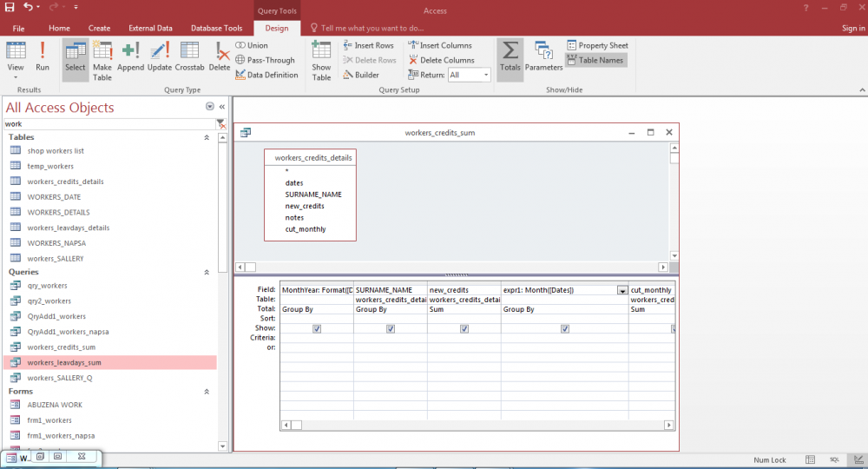The width and height of the screenshot is (868, 469).
Task: Insert Rows into the query grid
Action: [x=368, y=45]
